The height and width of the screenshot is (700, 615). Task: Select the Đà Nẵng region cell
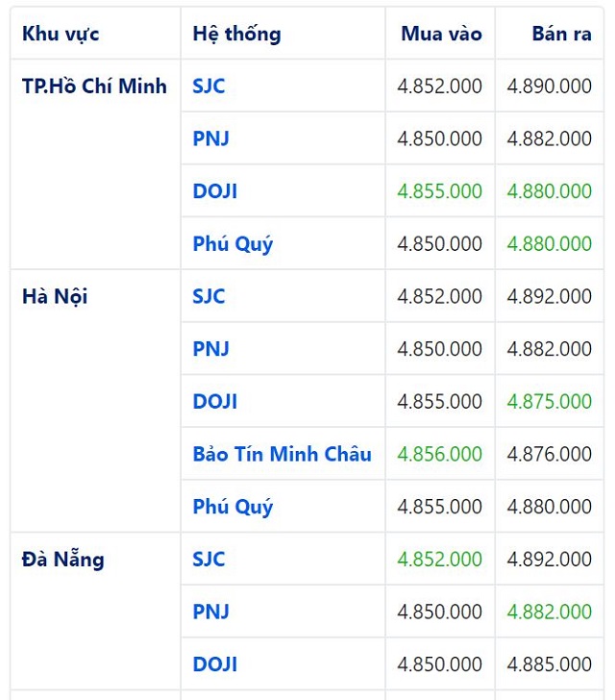(63, 559)
